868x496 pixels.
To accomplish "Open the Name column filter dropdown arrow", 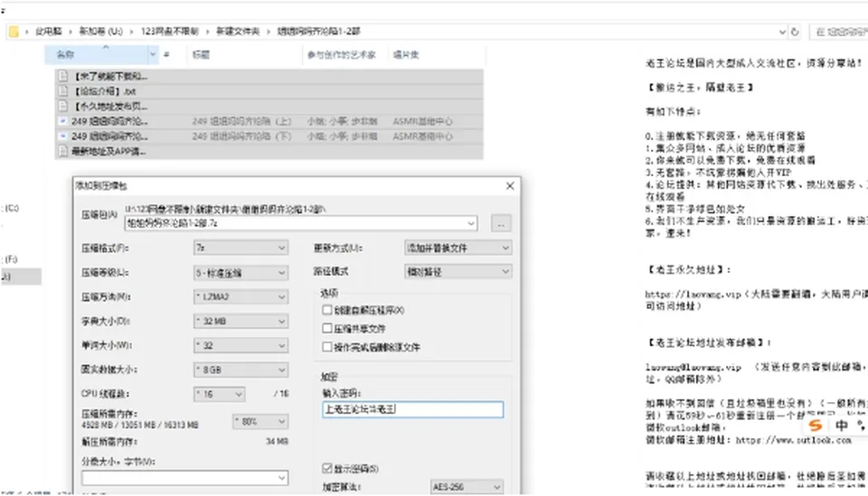I will coord(153,55).
